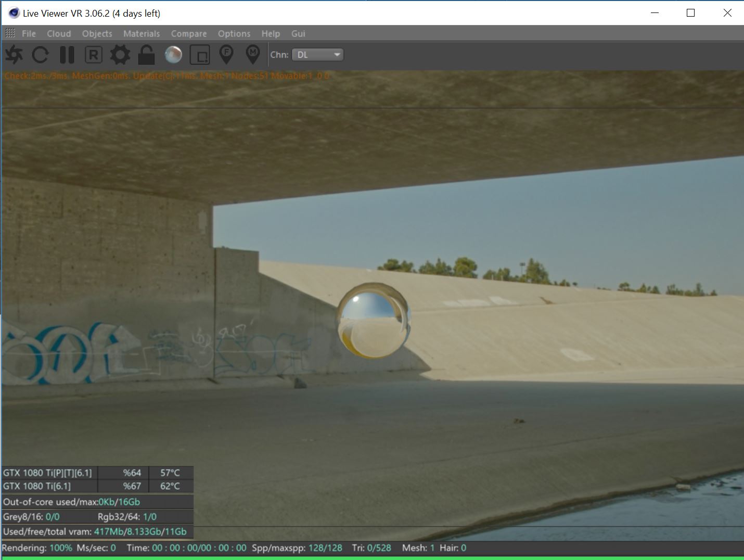Click the "Rendering: 100%" status entry
744x560 pixels.
pyautogui.click(x=37, y=548)
